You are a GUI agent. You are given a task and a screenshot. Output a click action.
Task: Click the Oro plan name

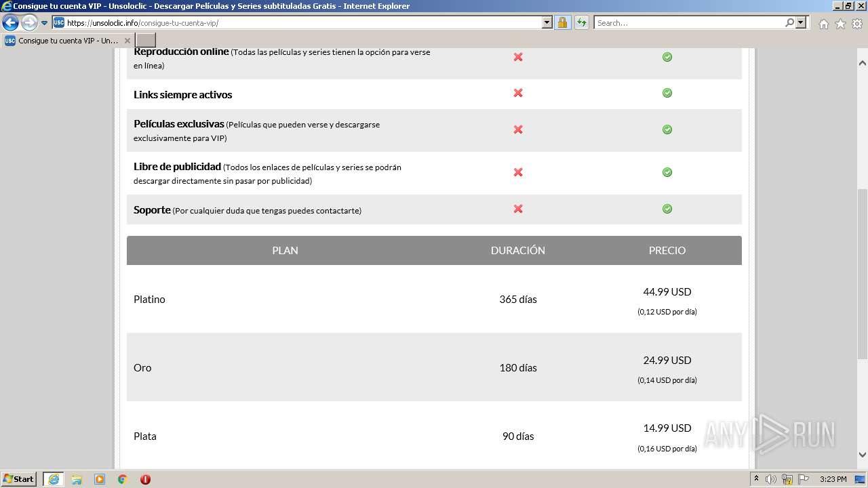click(142, 367)
